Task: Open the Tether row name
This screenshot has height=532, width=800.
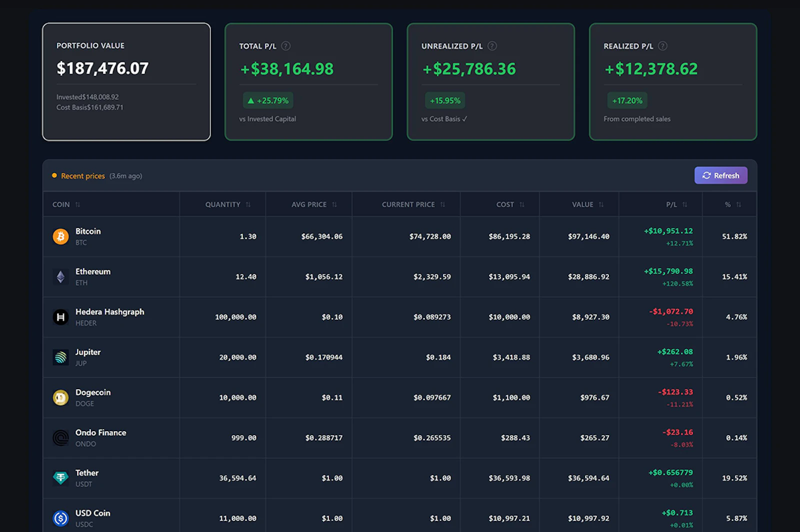Action: pos(87,473)
